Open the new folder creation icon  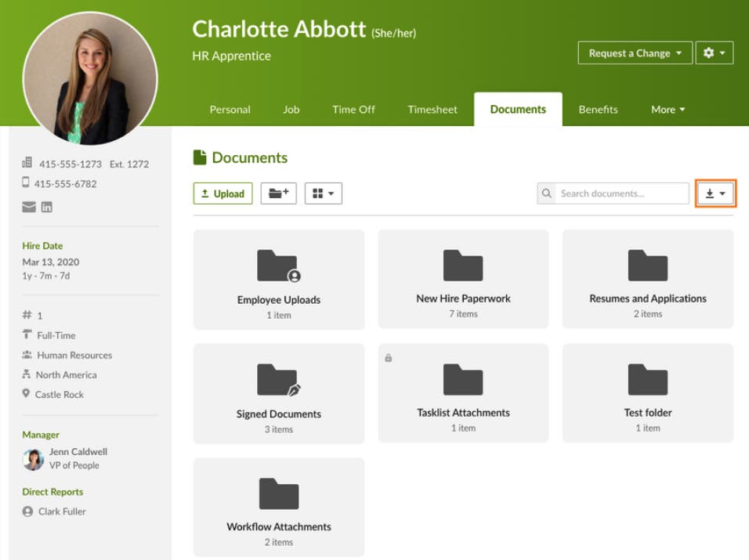278,193
